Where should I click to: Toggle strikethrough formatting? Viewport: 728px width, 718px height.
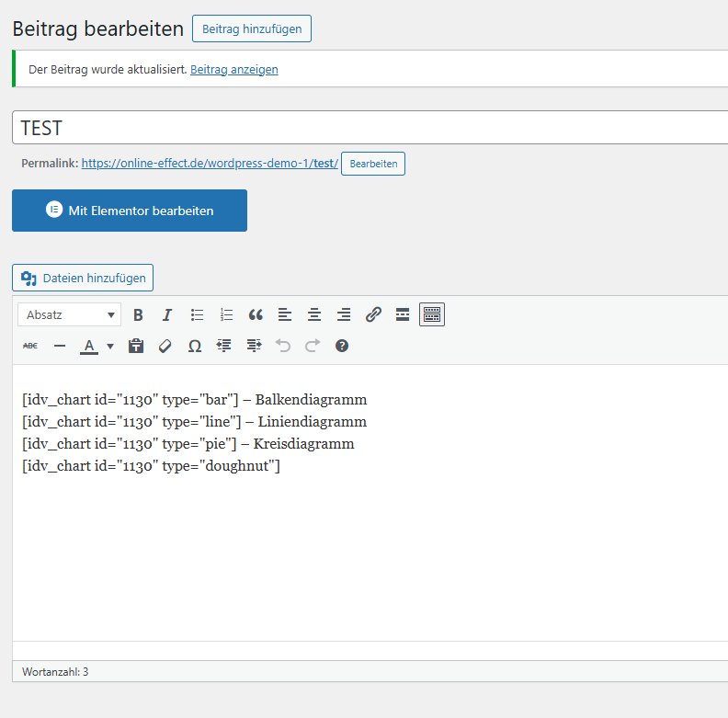pyautogui.click(x=30, y=346)
